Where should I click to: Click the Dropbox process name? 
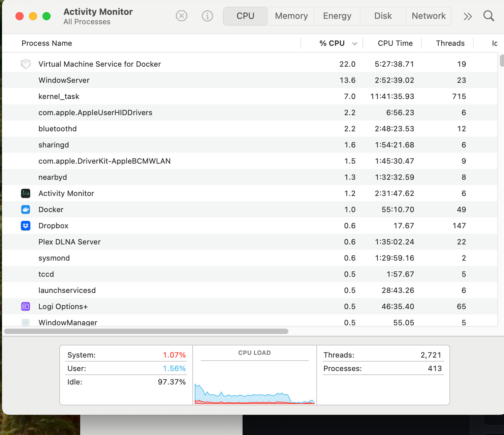pyautogui.click(x=53, y=226)
